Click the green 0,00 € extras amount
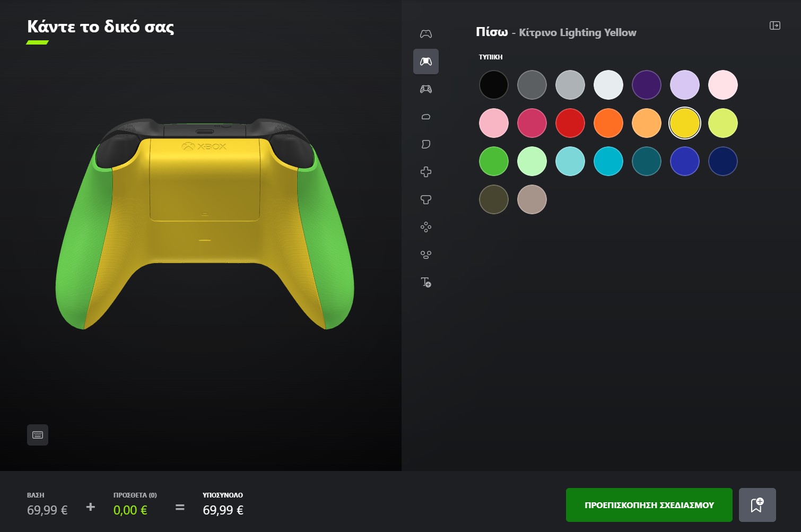Viewport: 801px width, 532px height. (x=130, y=510)
